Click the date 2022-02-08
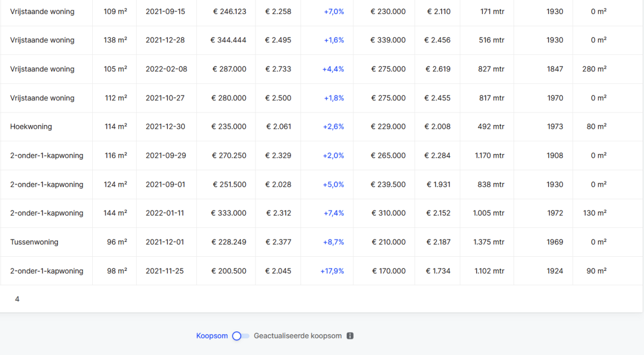 [166, 69]
